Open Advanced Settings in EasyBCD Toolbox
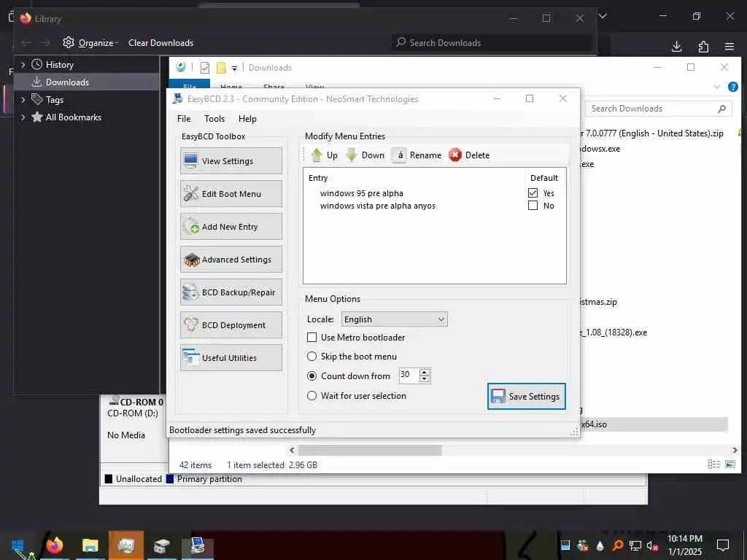This screenshot has width=747, height=560. click(x=231, y=260)
